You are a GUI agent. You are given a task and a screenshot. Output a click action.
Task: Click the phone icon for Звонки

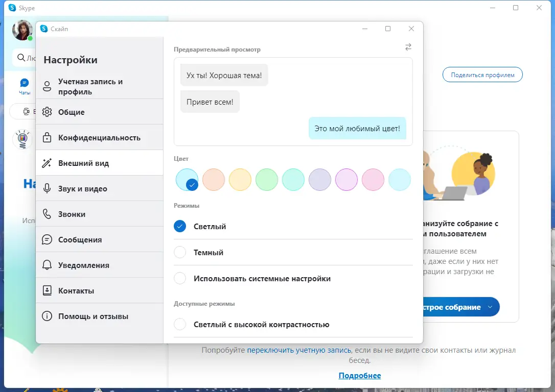pyautogui.click(x=47, y=214)
